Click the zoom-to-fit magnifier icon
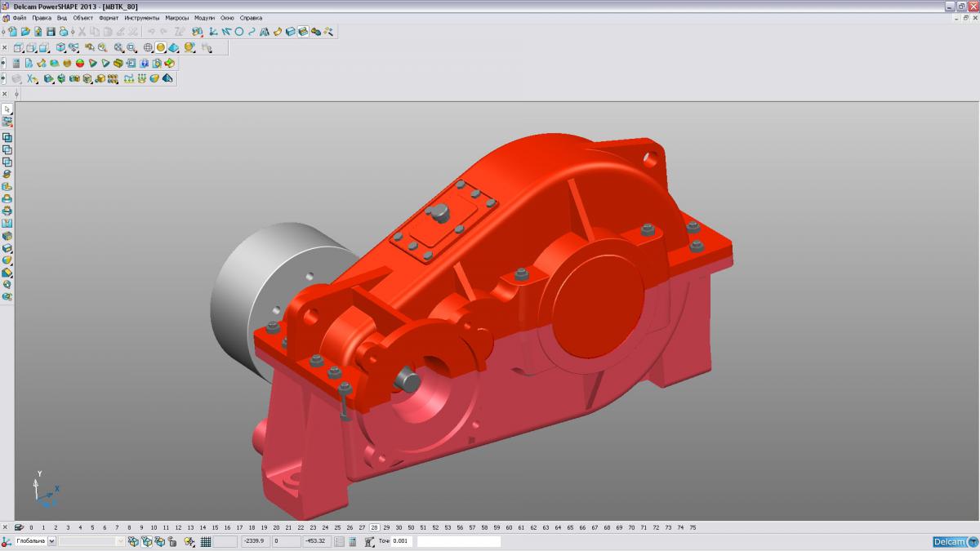This screenshot has width=980, height=551. (118, 47)
